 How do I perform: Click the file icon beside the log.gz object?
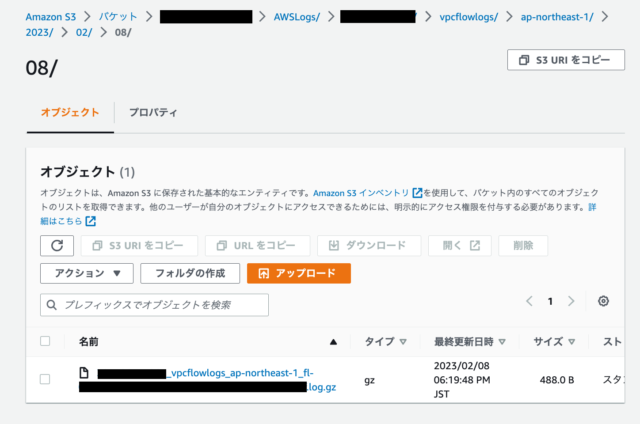[84, 373]
